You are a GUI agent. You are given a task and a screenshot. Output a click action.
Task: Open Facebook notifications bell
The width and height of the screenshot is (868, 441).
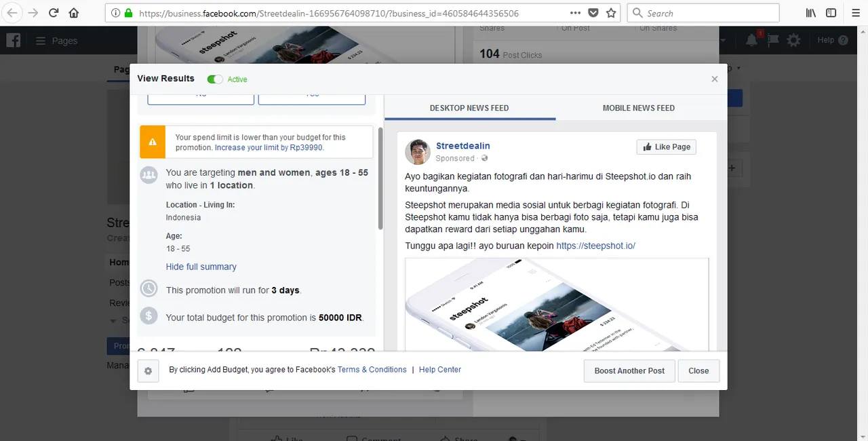point(751,41)
